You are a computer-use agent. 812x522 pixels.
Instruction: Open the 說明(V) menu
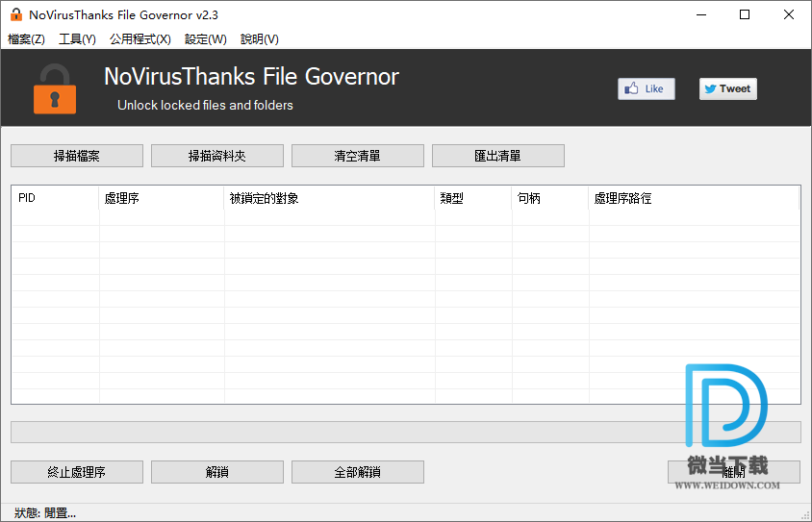point(260,39)
